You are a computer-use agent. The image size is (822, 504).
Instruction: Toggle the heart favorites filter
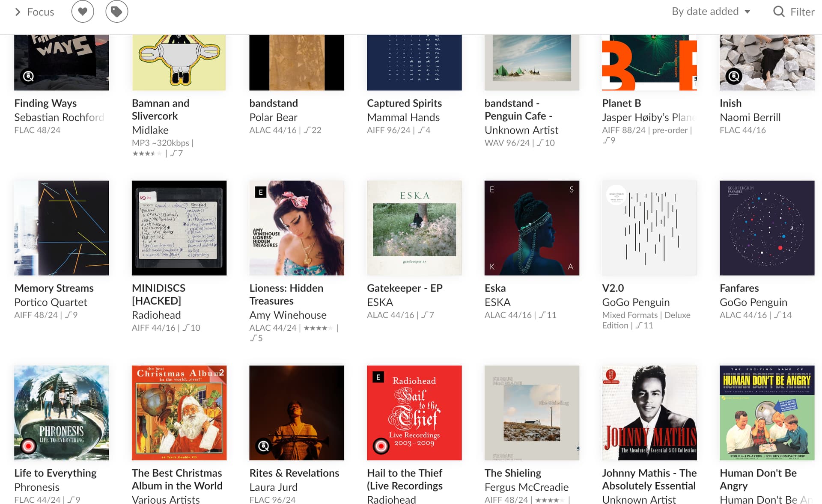83,12
